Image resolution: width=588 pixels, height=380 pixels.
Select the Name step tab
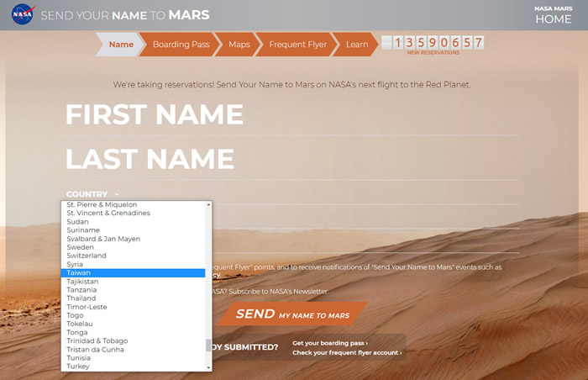click(121, 45)
